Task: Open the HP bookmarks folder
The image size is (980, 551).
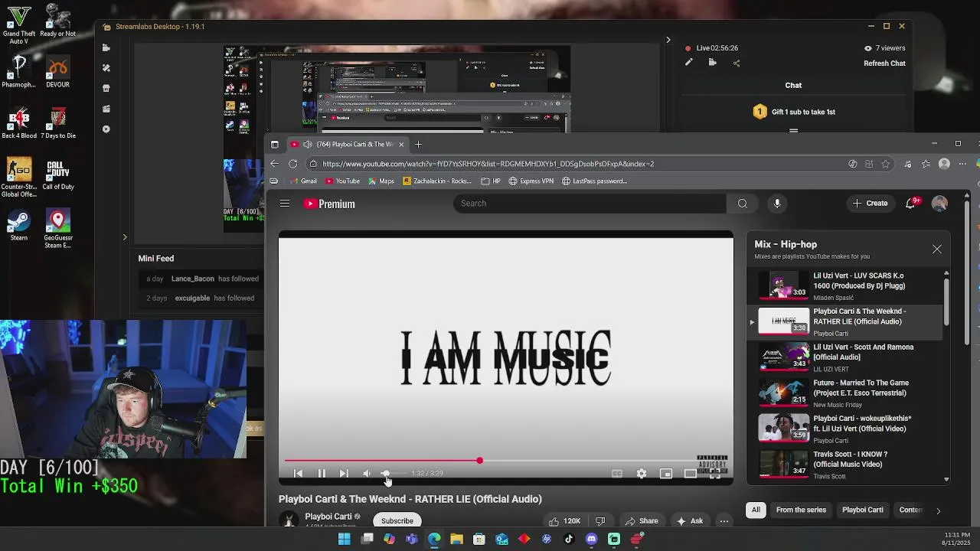Action: click(x=491, y=181)
